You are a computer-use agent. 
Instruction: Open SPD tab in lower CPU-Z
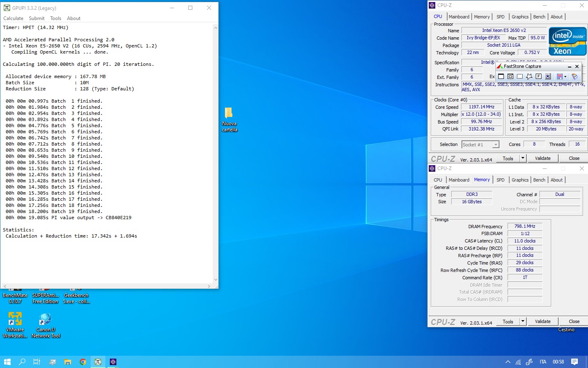click(501, 180)
